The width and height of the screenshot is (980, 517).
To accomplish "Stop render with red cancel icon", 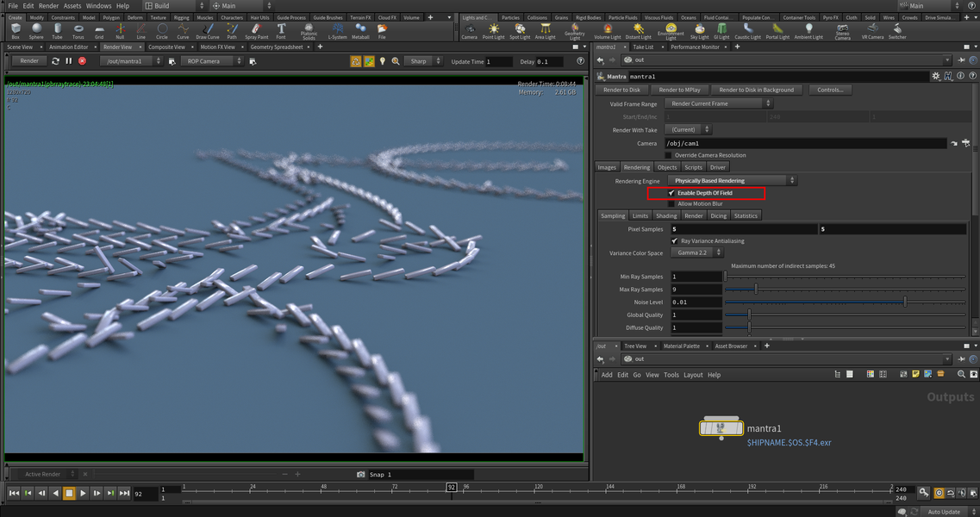I will click(82, 61).
